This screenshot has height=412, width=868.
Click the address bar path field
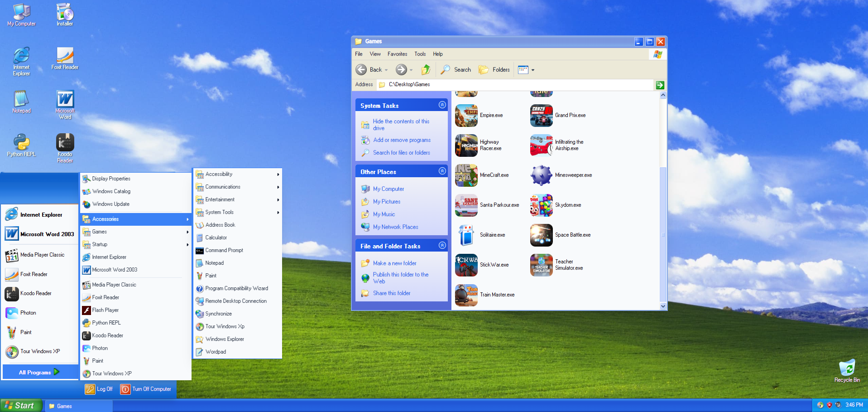pos(516,85)
